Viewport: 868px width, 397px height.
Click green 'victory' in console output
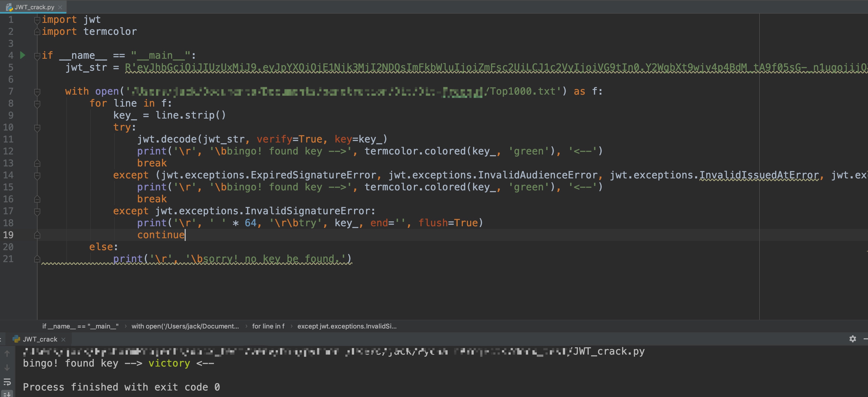coord(169,363)
